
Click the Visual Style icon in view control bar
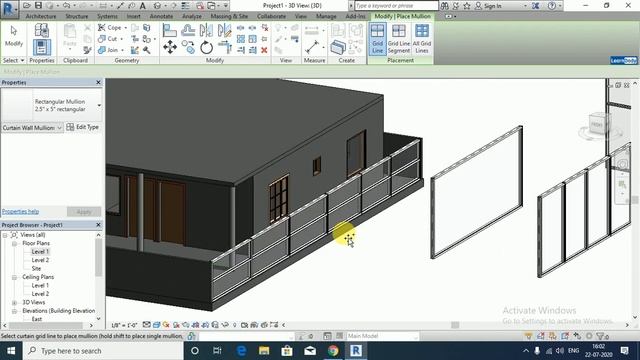click(x=156, y=325)
